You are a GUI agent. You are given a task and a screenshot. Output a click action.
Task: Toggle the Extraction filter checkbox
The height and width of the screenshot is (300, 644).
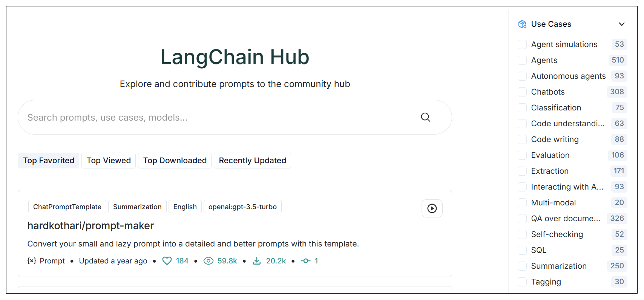pos(522,171)
